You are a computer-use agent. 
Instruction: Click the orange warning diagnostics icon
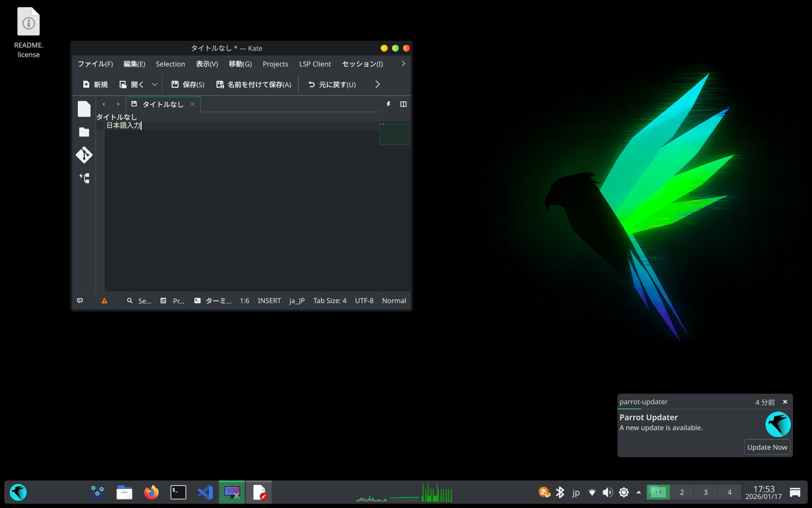coord(104,301)
